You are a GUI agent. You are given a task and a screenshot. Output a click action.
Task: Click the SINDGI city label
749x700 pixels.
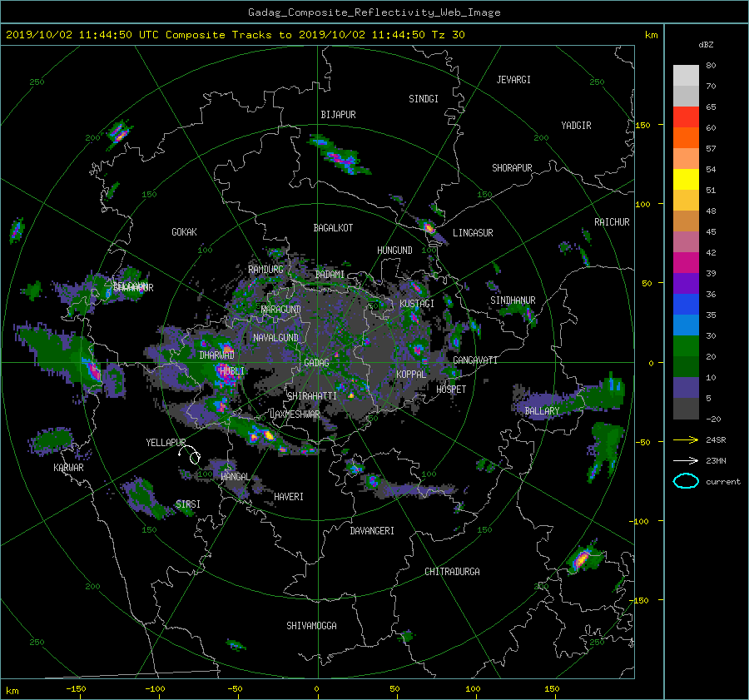[424, 99]
